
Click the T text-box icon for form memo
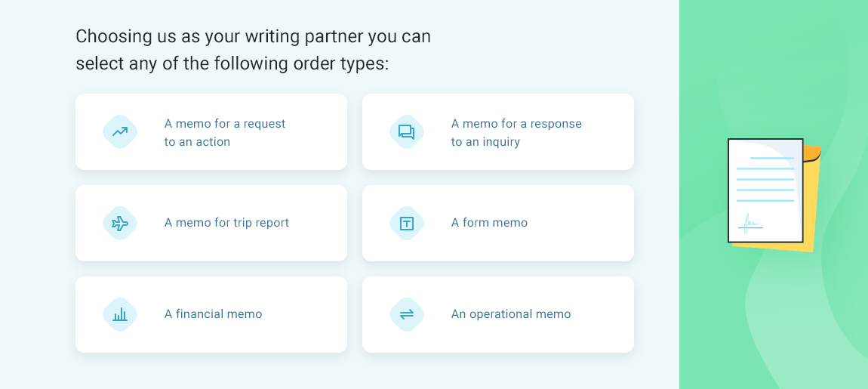[406, 224]
